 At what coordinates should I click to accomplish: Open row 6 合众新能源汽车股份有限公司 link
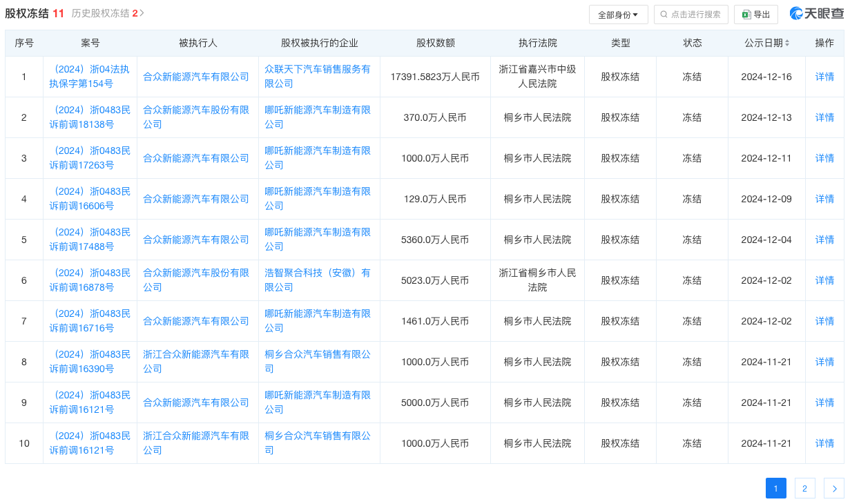point(196,280)
